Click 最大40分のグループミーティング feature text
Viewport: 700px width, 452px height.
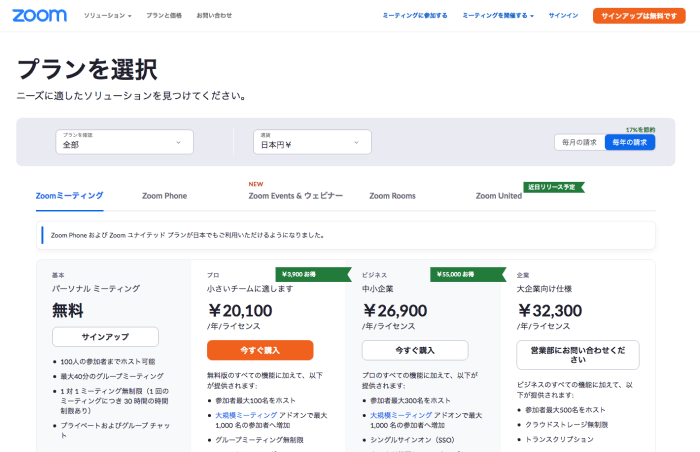112,376
